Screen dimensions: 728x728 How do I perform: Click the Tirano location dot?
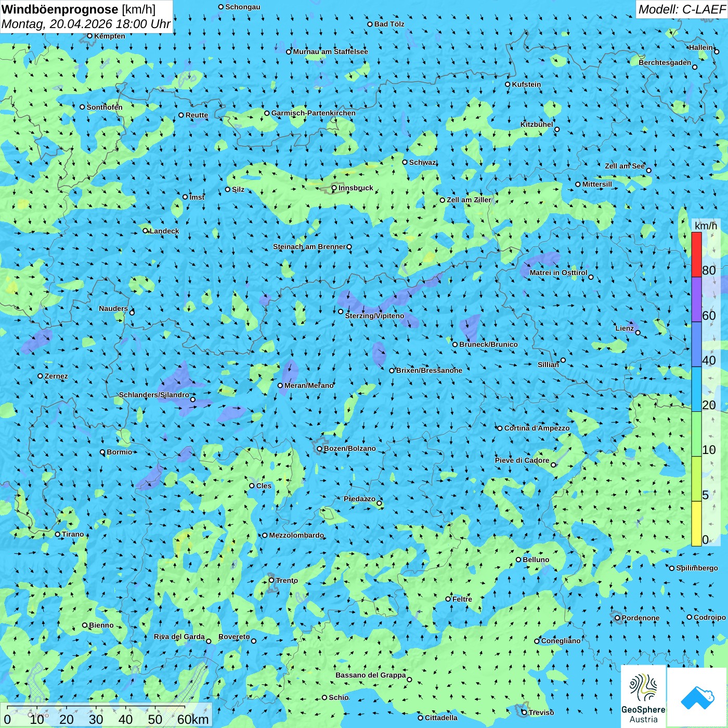pyautogui.click(x=58, y=535)
